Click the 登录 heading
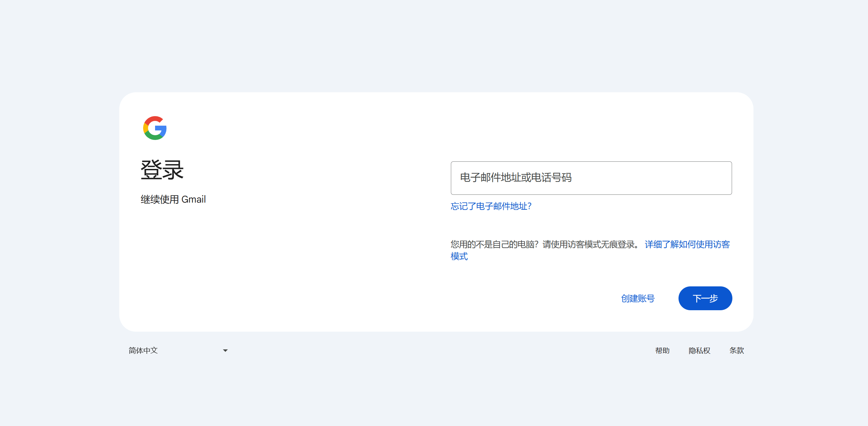868x426 pixels. point(162,170)
